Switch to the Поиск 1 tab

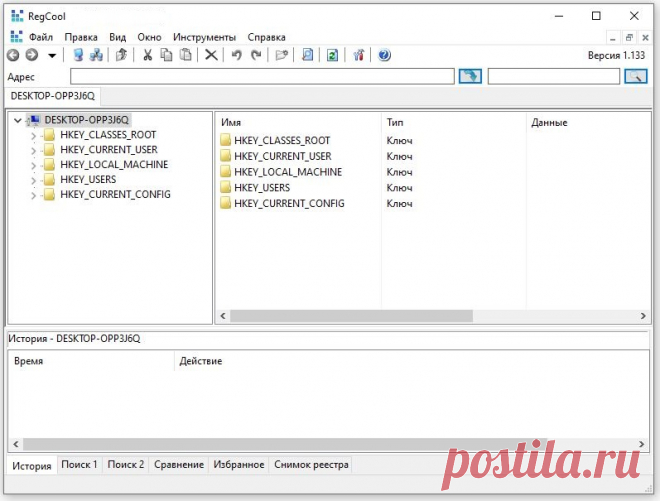[79, 464]
